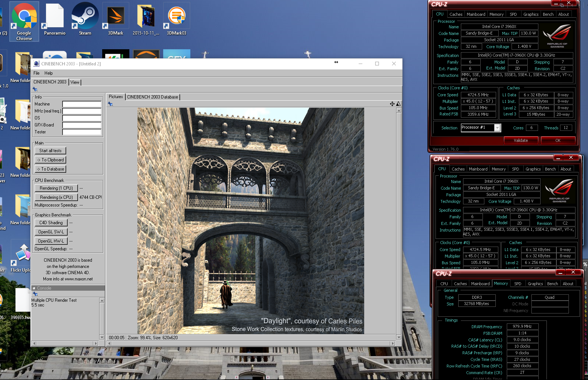Screen dimensions: 588x380
Task: Open Graphics tab in middle CPU-Z window
Action: click(533, 169)
